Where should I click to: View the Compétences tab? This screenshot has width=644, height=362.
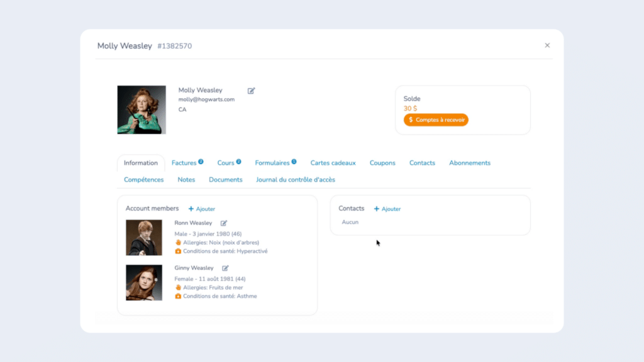[144, 180]
